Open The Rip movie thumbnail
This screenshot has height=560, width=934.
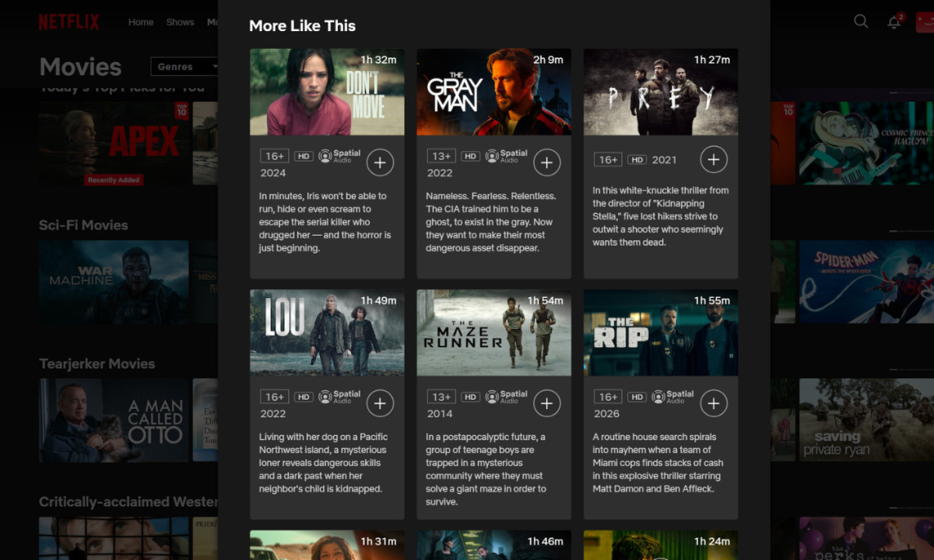[x=661, y=333]
